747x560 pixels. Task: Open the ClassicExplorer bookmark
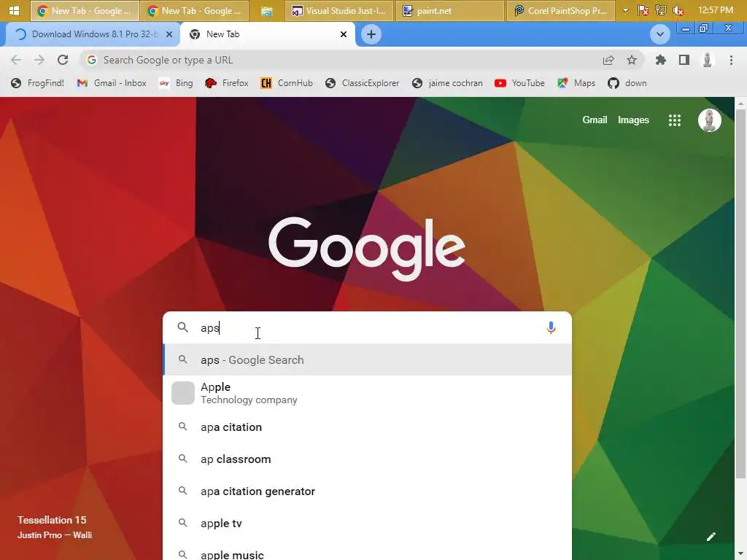(x=363, y=83)
